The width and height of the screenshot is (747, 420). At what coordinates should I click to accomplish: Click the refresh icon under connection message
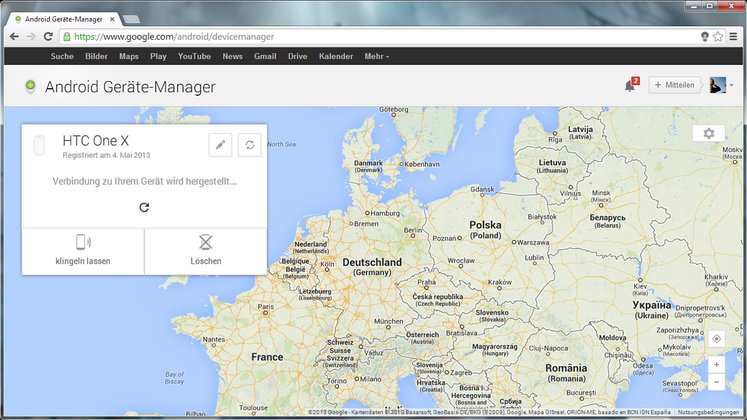144,207
